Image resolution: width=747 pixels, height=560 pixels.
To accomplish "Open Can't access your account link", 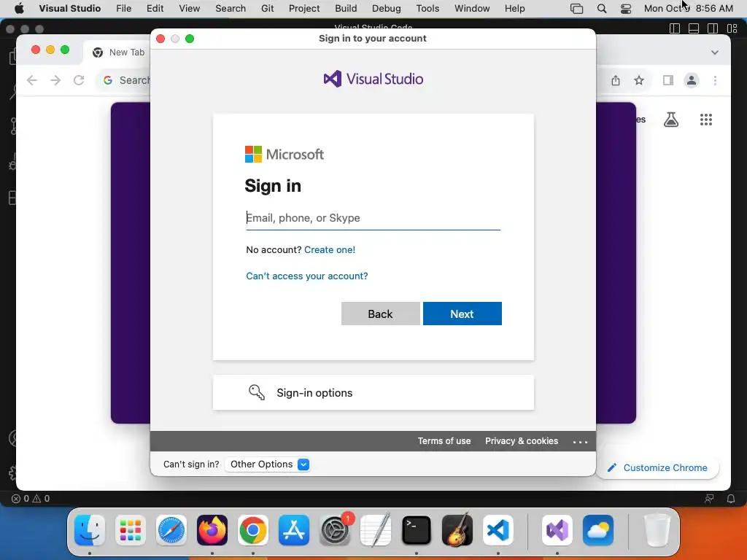I will pyautogui.click(x=307, y=276).
